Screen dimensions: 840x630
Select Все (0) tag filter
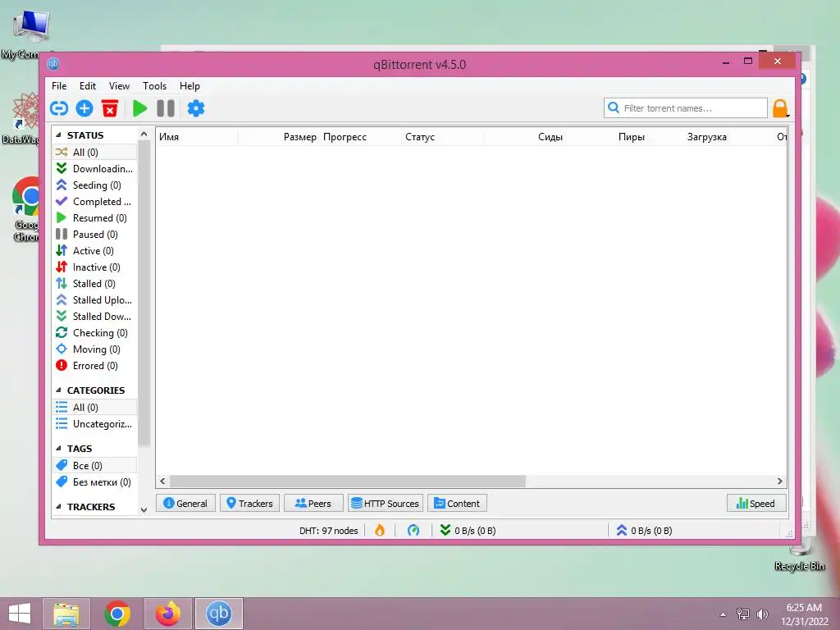95,466
